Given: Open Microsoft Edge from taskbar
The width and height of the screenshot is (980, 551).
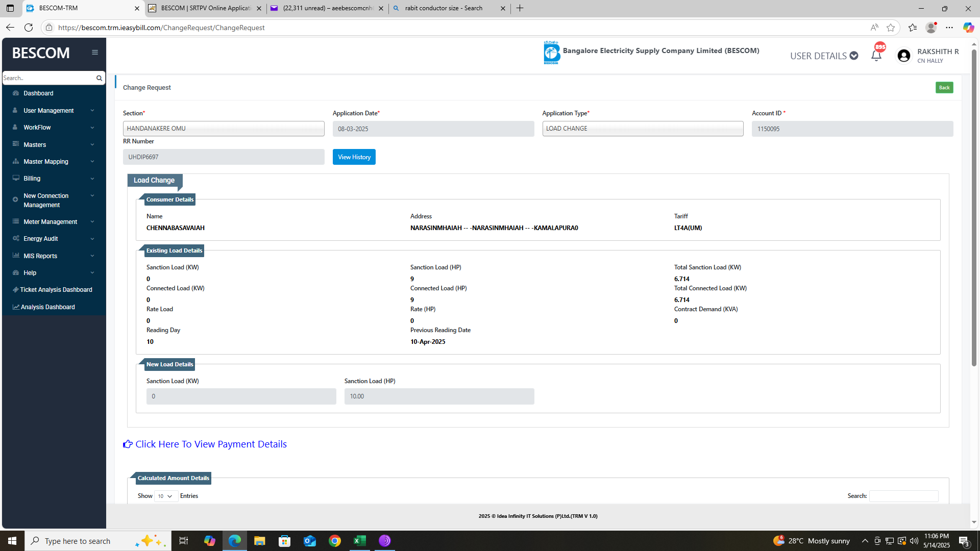Looking at the screenshot, I should point(235,541).
